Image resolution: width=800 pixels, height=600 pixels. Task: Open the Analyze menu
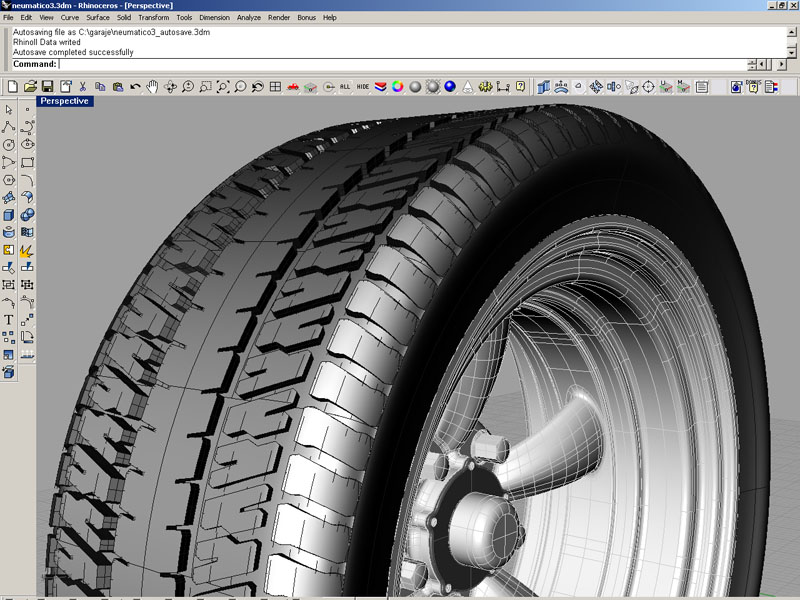click(249, 17)
